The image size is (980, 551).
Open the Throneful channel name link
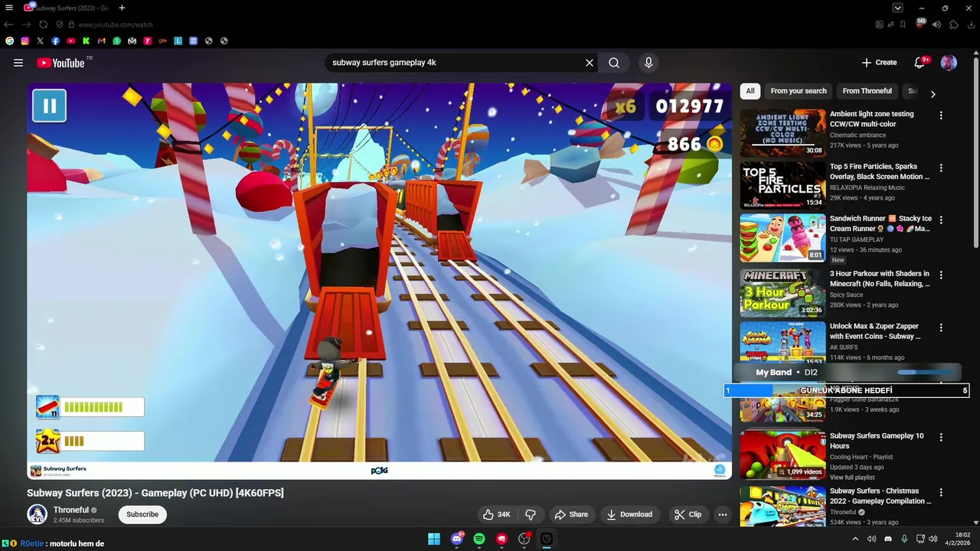70,510
